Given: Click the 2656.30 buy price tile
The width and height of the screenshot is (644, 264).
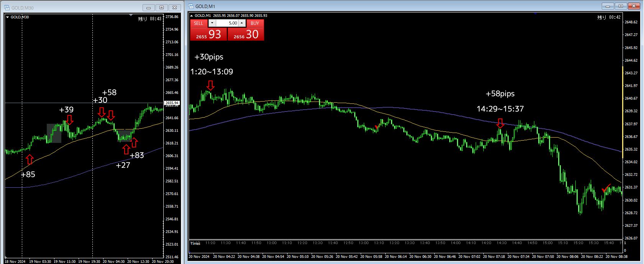Looking at the screenshot, I should coord(246,34).
